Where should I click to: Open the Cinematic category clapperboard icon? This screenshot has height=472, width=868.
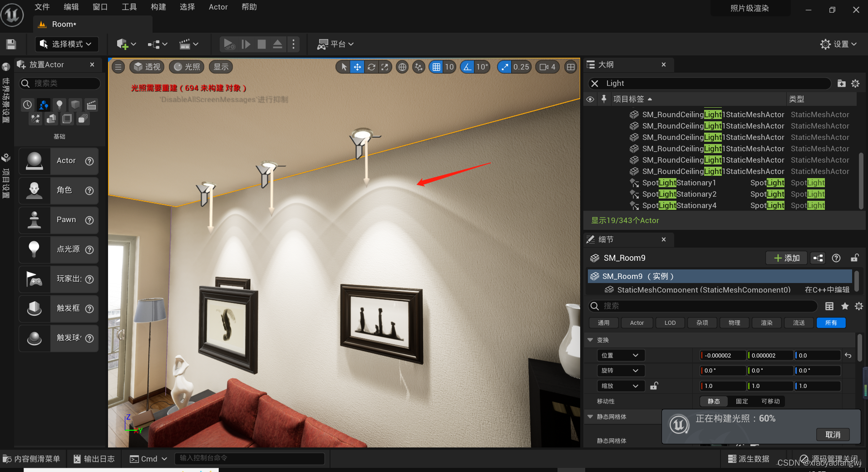[91, 105]
